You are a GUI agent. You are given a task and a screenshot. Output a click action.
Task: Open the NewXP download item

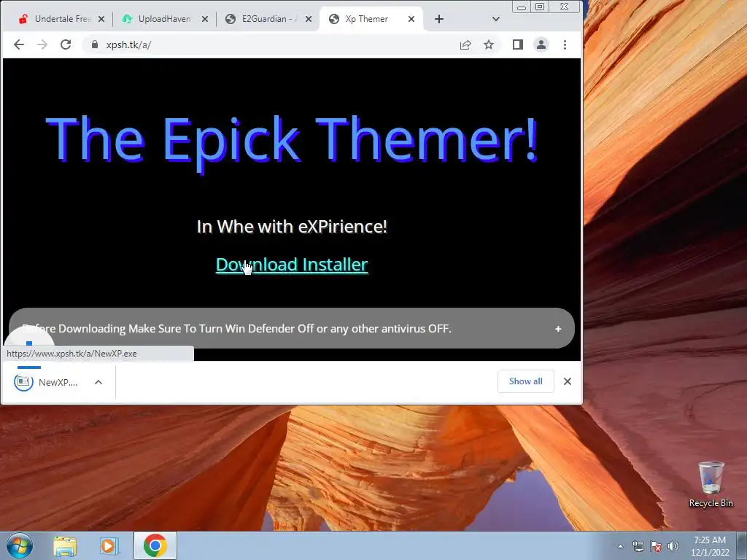[46, 382]
